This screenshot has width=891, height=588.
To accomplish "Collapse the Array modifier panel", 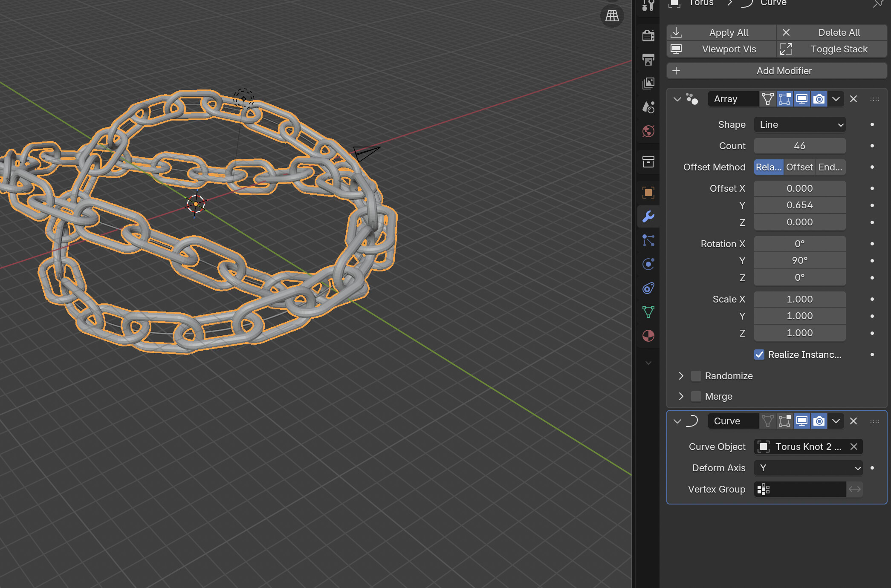I will tap(677, 99).
